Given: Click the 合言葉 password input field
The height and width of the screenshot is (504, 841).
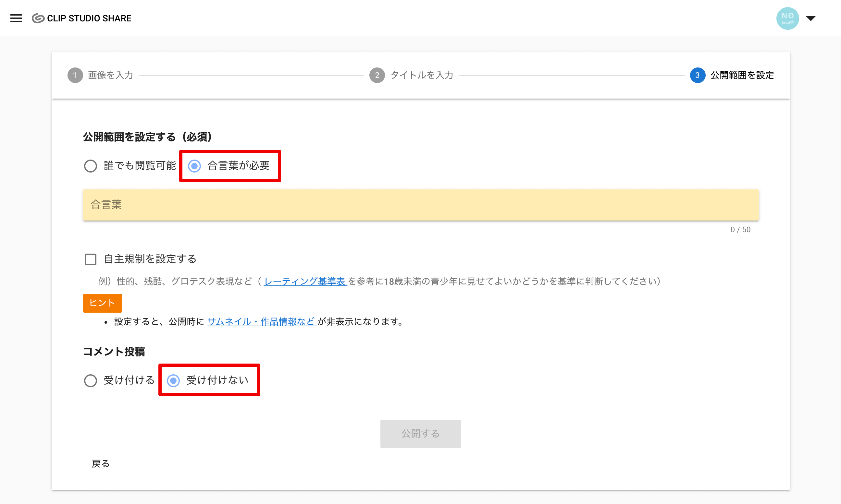Looking at the screenshot, I should pyautogui.click(x=420, y=205).
